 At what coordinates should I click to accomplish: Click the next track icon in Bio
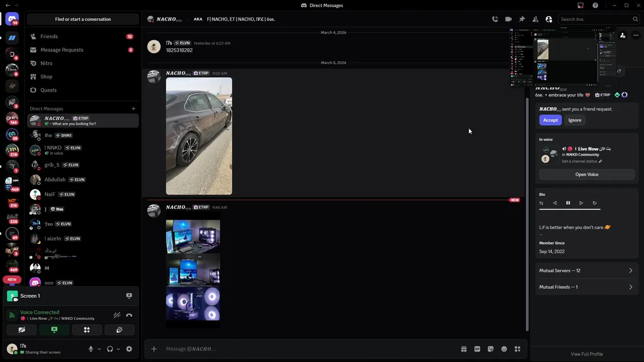581,203
